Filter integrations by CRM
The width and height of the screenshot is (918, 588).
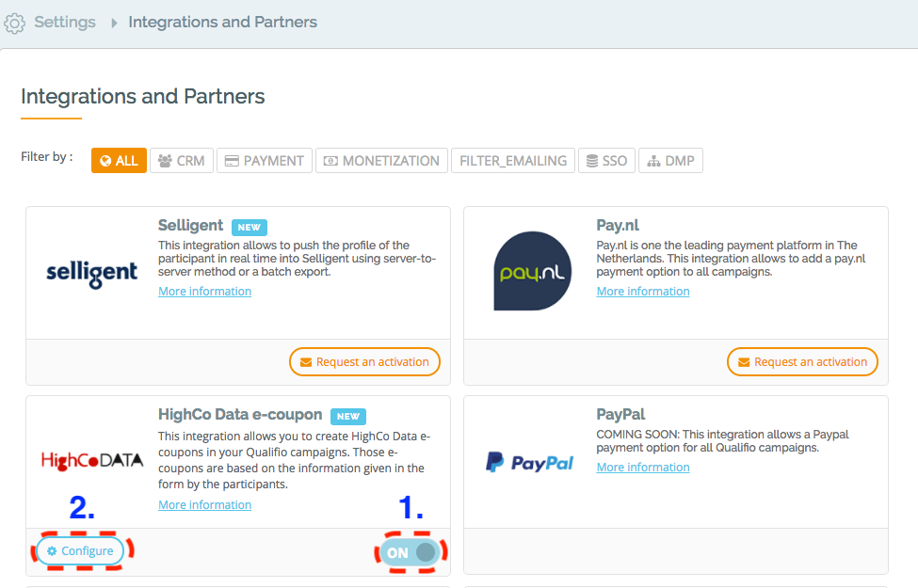click(x=182, y=161)
